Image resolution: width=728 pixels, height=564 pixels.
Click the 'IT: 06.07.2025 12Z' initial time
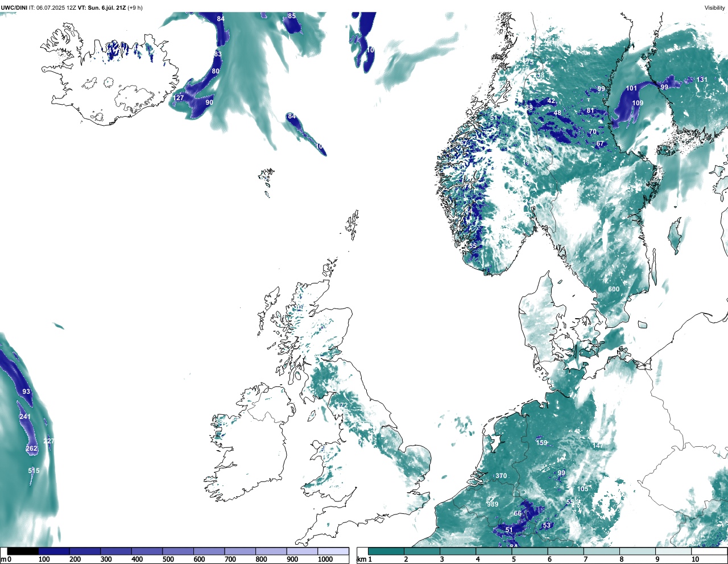53,7
